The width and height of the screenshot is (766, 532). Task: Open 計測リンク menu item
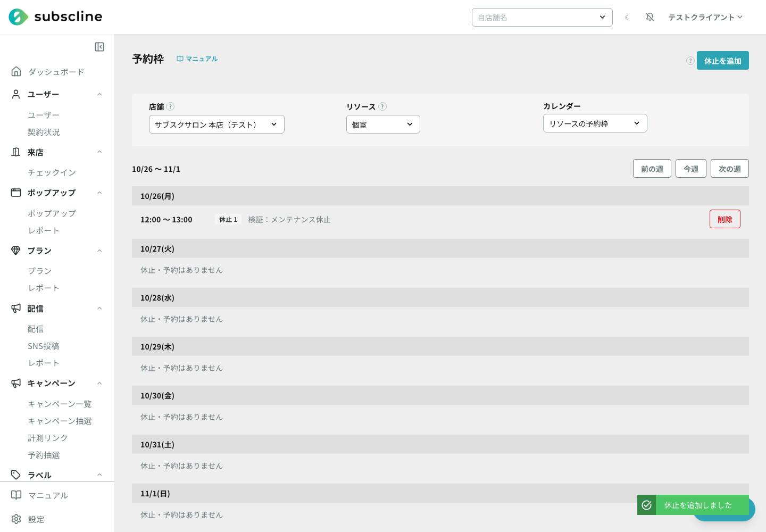pos(48,438)
